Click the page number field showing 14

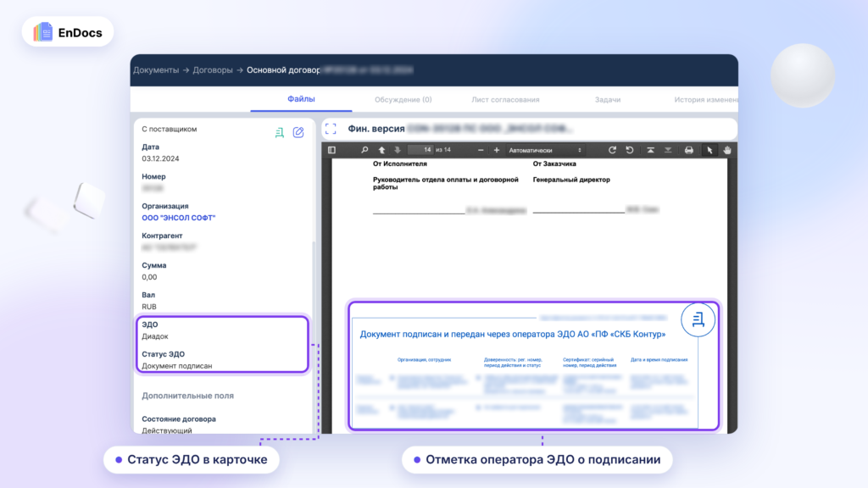tap(420, 150)
